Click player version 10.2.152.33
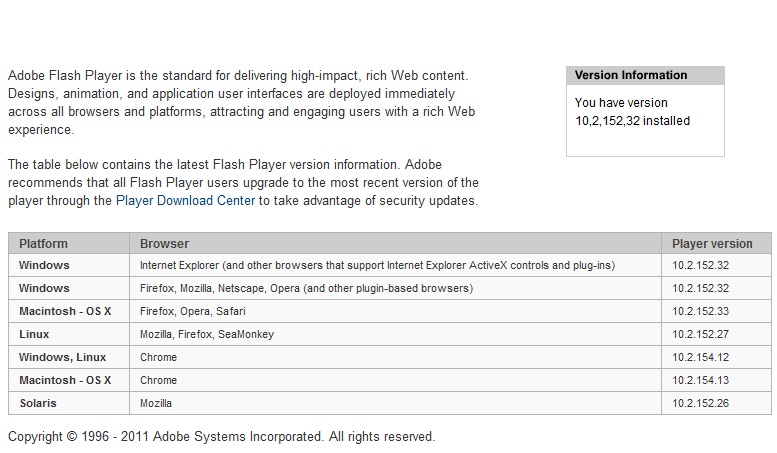Screen dimensions: 777x453 701,311
